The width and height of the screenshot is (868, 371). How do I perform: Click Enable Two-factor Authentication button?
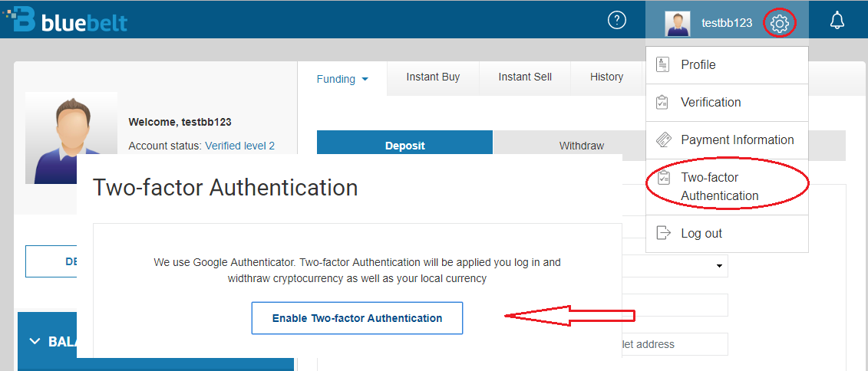(357, 318)
